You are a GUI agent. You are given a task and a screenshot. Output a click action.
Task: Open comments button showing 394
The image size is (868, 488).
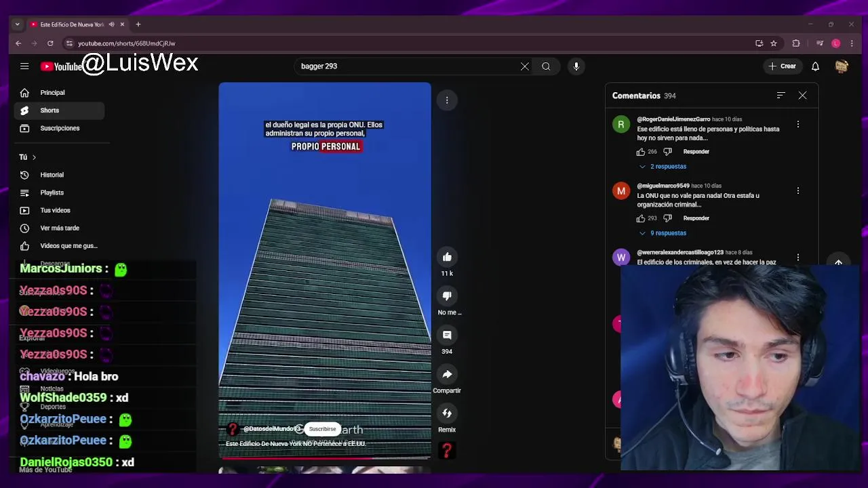click(x=447, y=335)
